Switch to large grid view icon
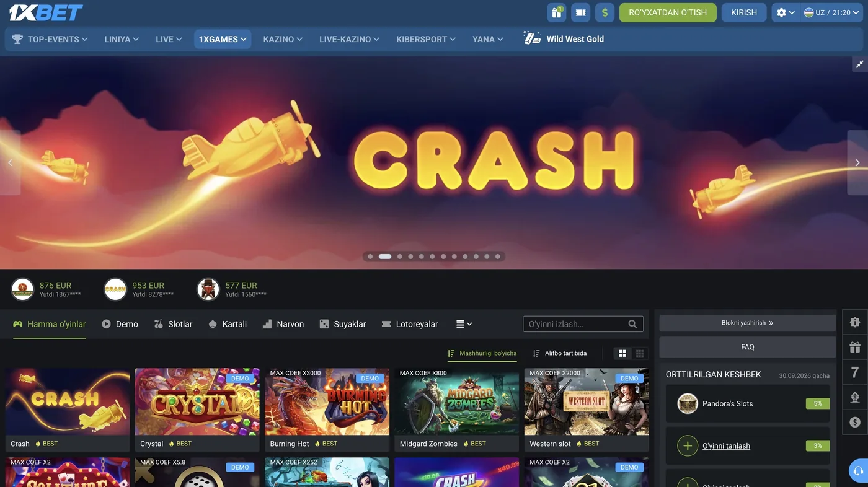Image resolution: width=868 pixels, height=487 pixels. [x=622, y=353]
